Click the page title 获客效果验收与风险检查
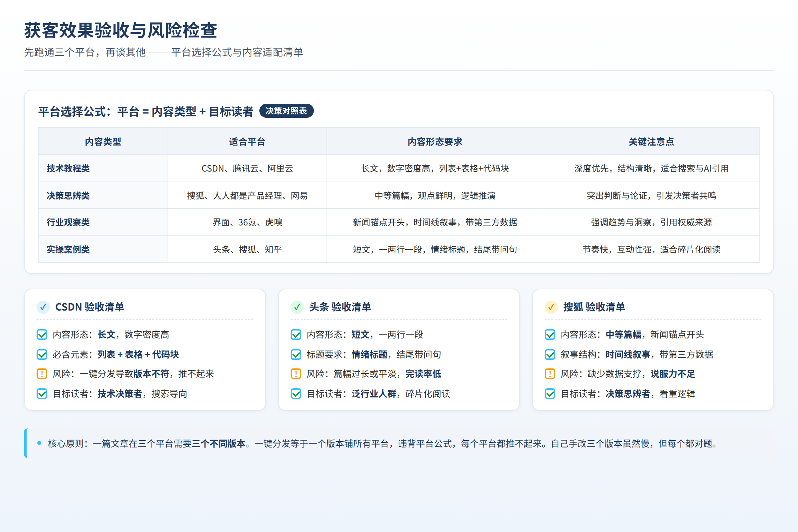Screen dimensions: 798x532 pyautogui.click(x=121, y=30)
